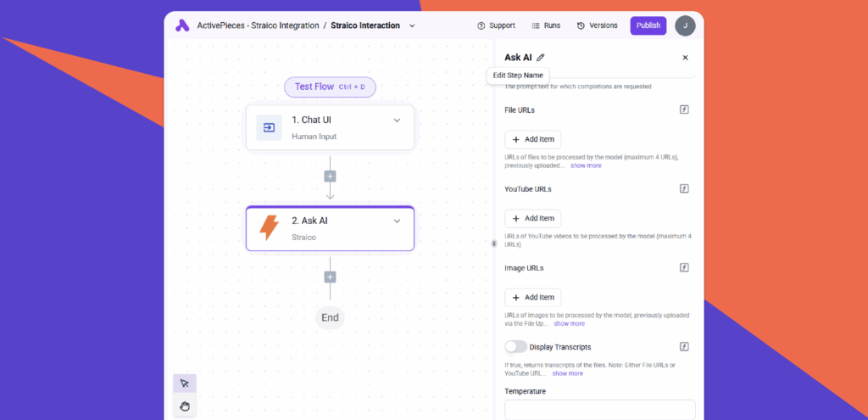The image size is (868, 420).
Task: Enable the Display Transcripts switch
Action: (516, 347)
